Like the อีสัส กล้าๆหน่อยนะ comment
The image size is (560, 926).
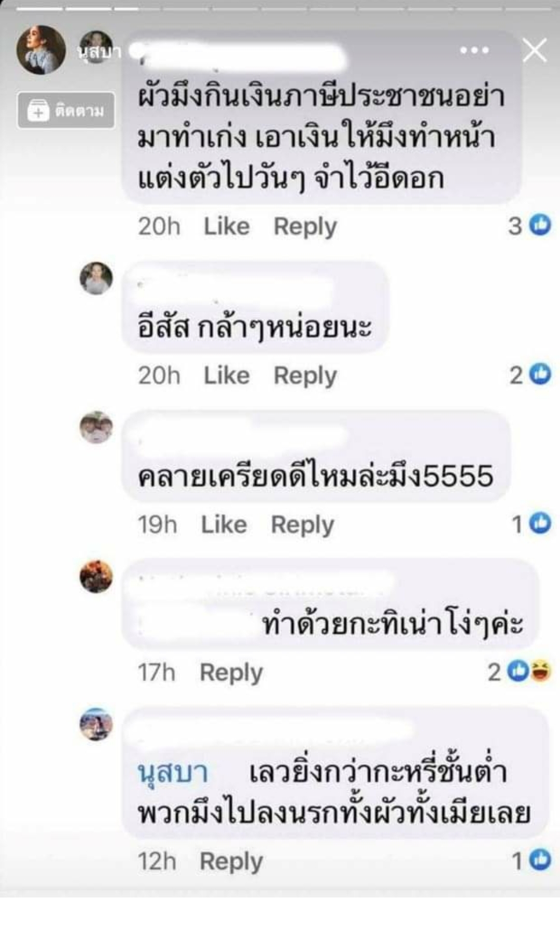227,375
